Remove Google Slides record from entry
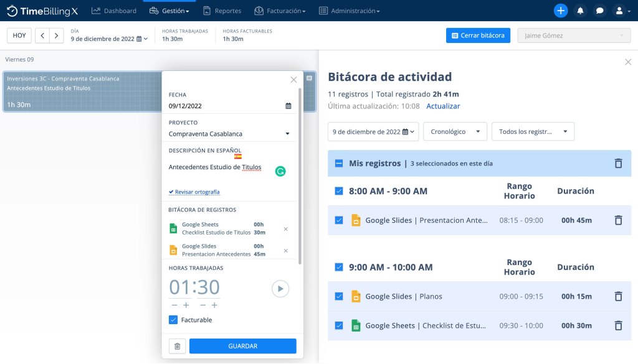 point(285,251)
